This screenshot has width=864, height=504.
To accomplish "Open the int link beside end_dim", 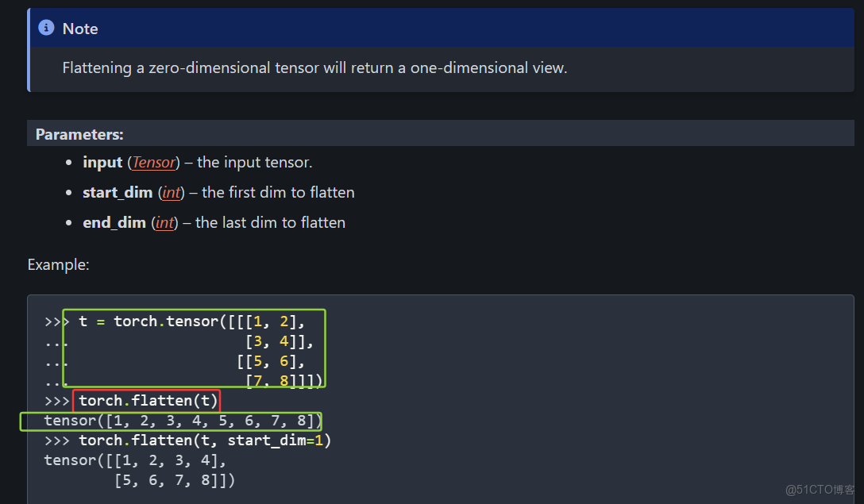I will [x=164, y=223].
